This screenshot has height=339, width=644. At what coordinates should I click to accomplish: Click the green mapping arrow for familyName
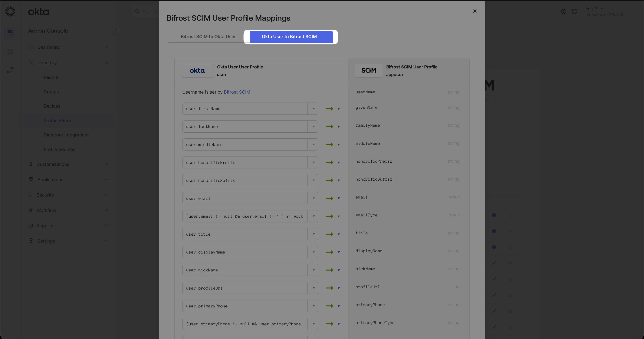pos(329,126)
